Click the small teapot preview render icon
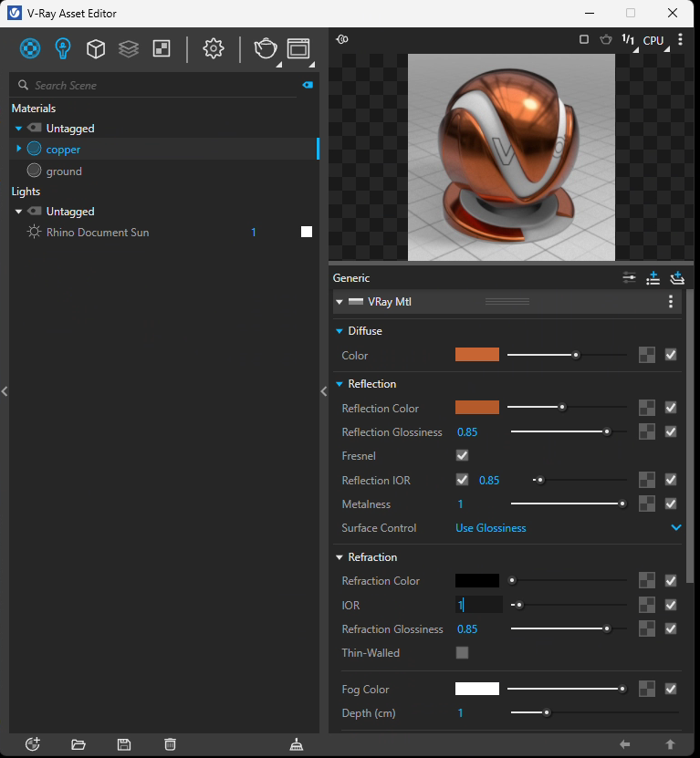Screen dimensions: 700x758 tap(606, 39)
